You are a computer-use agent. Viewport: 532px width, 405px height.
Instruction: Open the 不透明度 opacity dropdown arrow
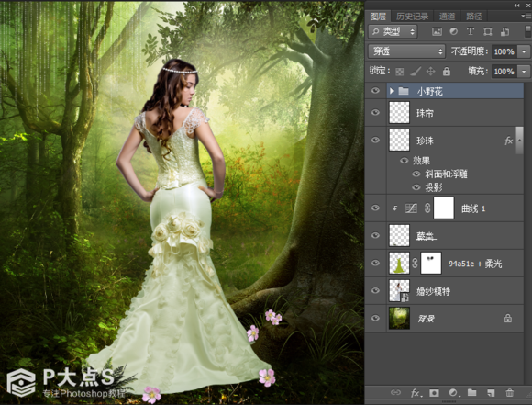click(x=524, y=51)
